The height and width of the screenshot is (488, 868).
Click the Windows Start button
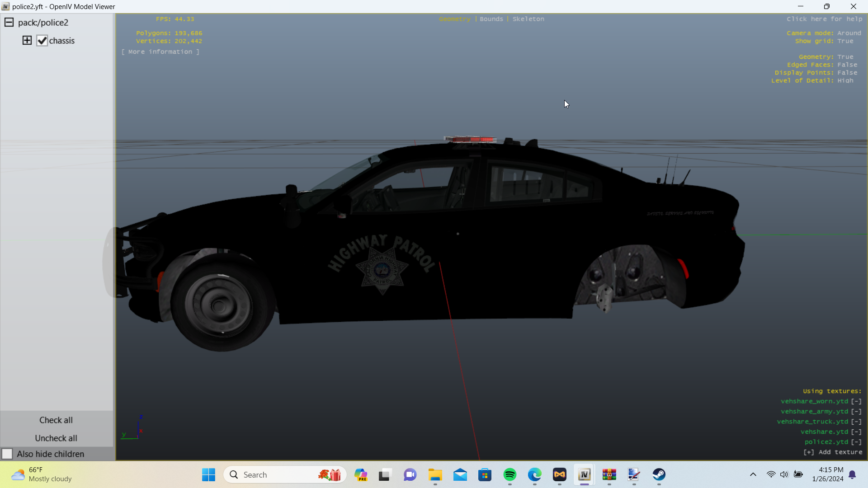point(208,474)
